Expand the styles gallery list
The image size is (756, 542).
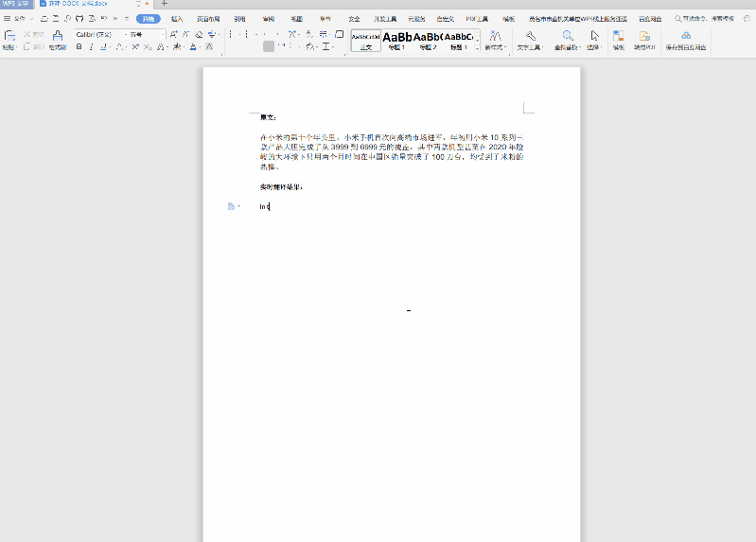[x=477, y=48]
